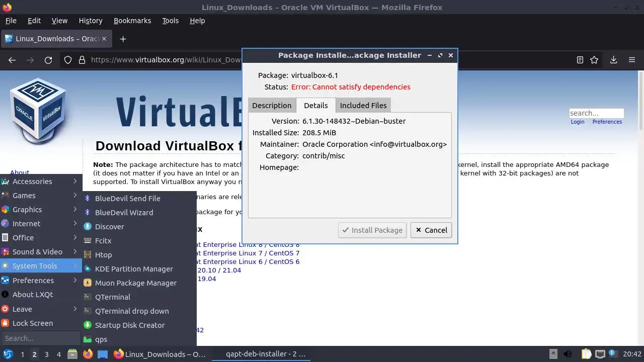Launch QTerminal drop down
This screenshot has height=362, width=644.
(x=139, y=311)
